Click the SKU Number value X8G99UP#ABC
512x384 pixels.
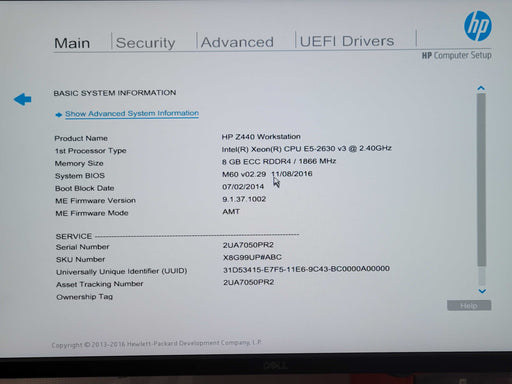pyautogui.click(x=252, y=257)
